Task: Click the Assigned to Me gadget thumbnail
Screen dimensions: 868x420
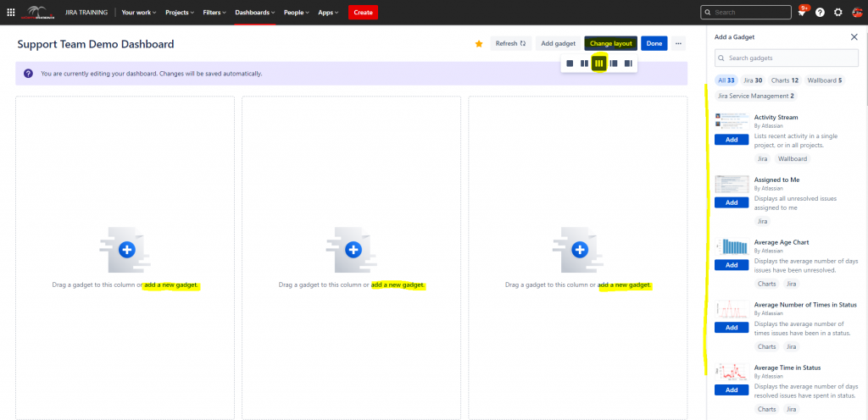Action: [x=732, y=184]
